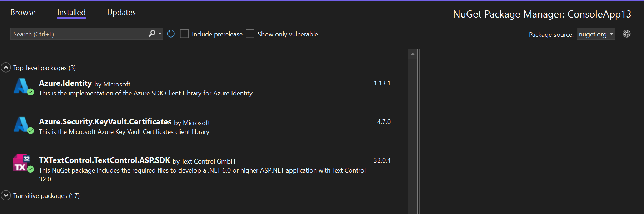644x214 pixels.
Task: Click the scrollbar up arrow
Action: click(413, 54)
